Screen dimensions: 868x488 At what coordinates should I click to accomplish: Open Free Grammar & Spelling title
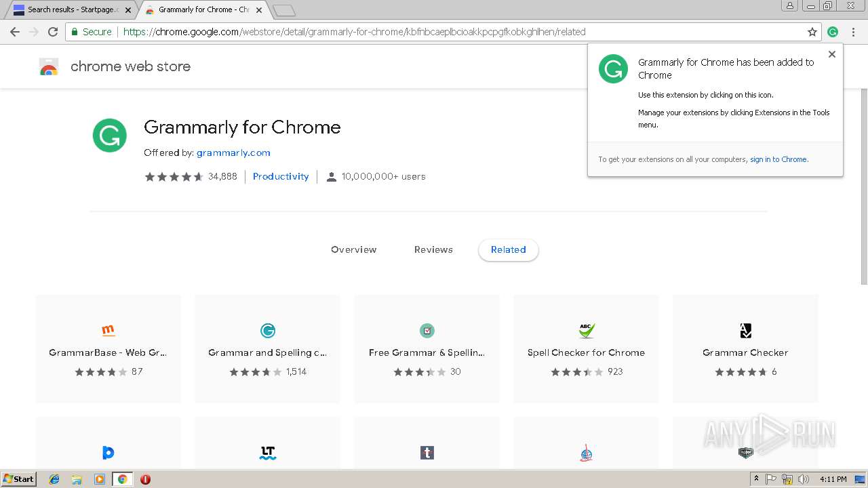[427, 352]
